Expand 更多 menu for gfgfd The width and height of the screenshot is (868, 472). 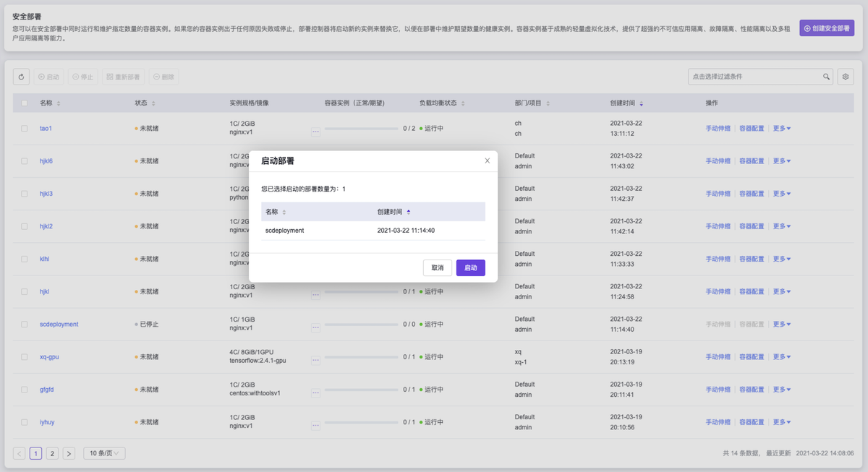pyautogui.click(x=782, y=390)
